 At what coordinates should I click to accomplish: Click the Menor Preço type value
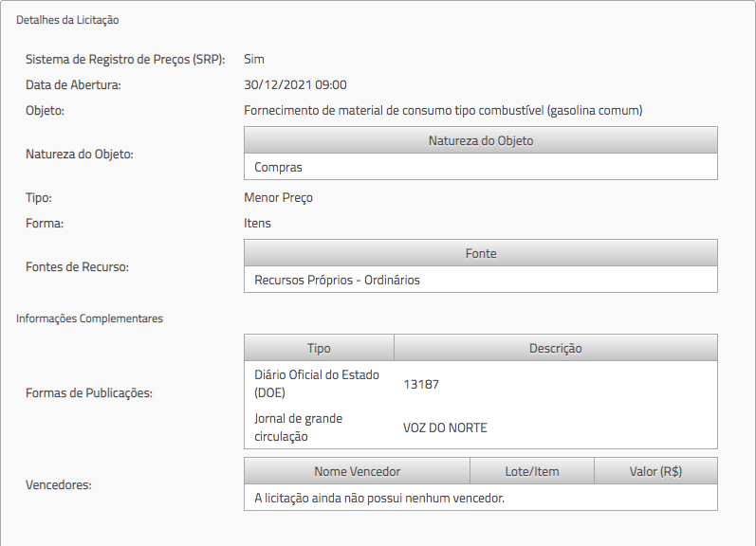(278, 197)
